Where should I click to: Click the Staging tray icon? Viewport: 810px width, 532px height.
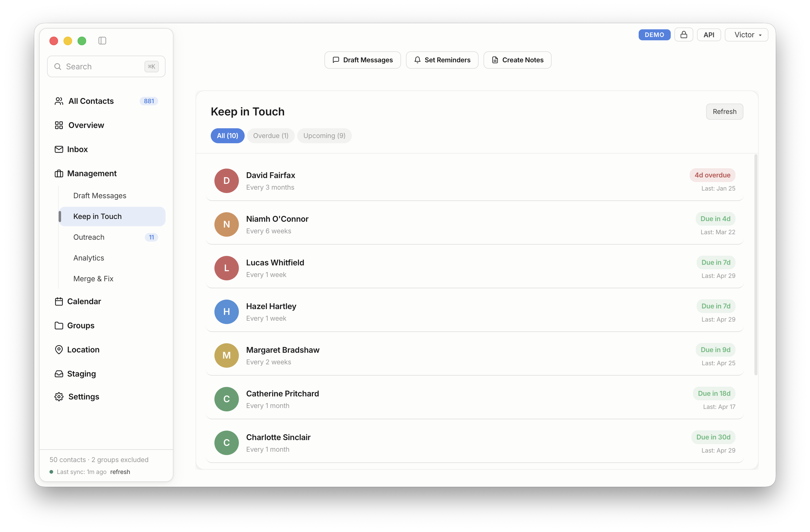(59, 374)
